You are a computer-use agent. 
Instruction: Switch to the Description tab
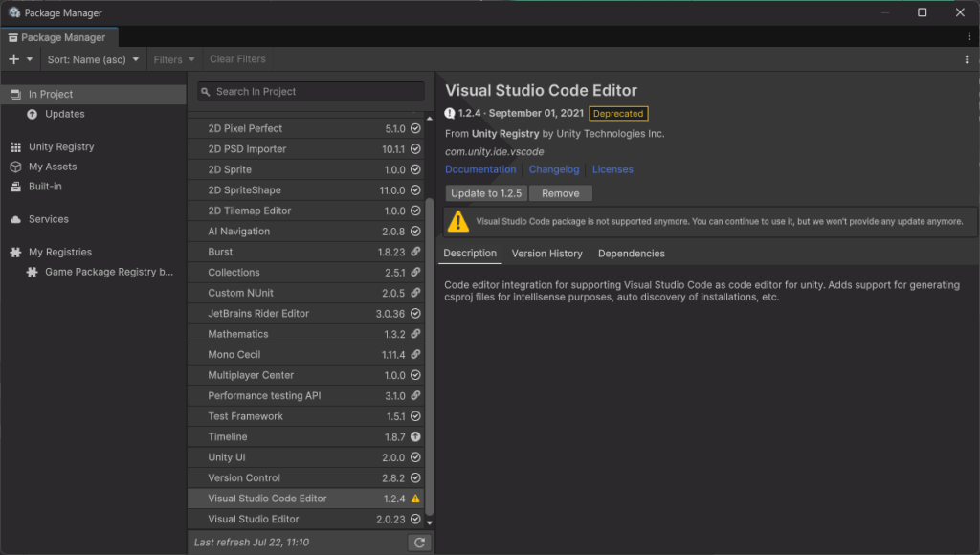pyautogui.click(x=470, y=254)
